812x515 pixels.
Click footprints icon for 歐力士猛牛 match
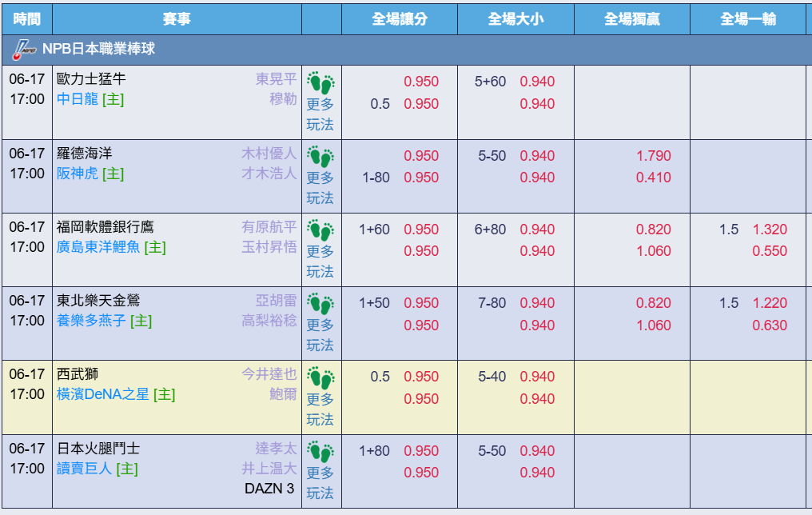click(320, 83)
